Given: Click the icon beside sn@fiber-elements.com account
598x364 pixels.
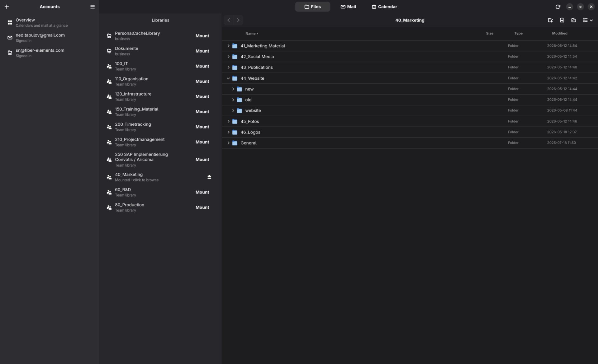Looking at the screenshot, I should click(10, 53).
